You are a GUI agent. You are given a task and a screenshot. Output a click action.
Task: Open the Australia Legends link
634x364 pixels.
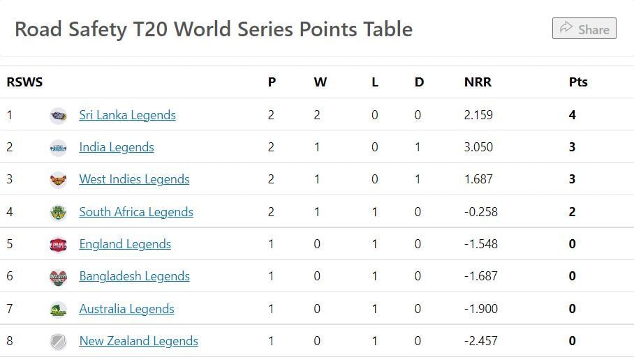pyautogui.click(x=126, y=309)
